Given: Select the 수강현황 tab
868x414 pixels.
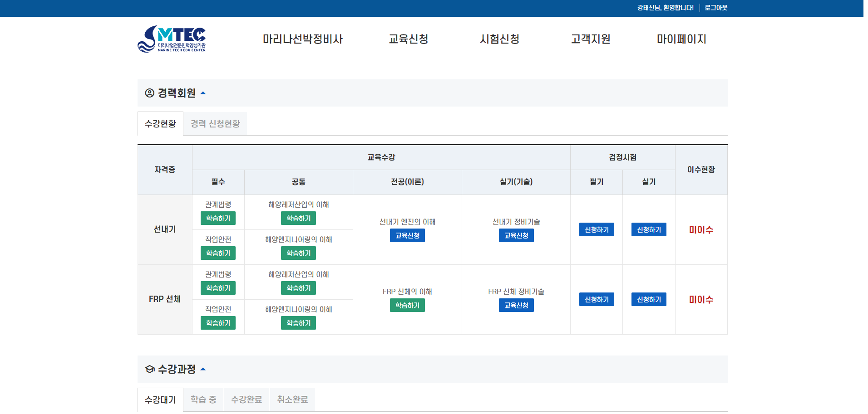Looking at the screenshot, I should pos(160,124).
